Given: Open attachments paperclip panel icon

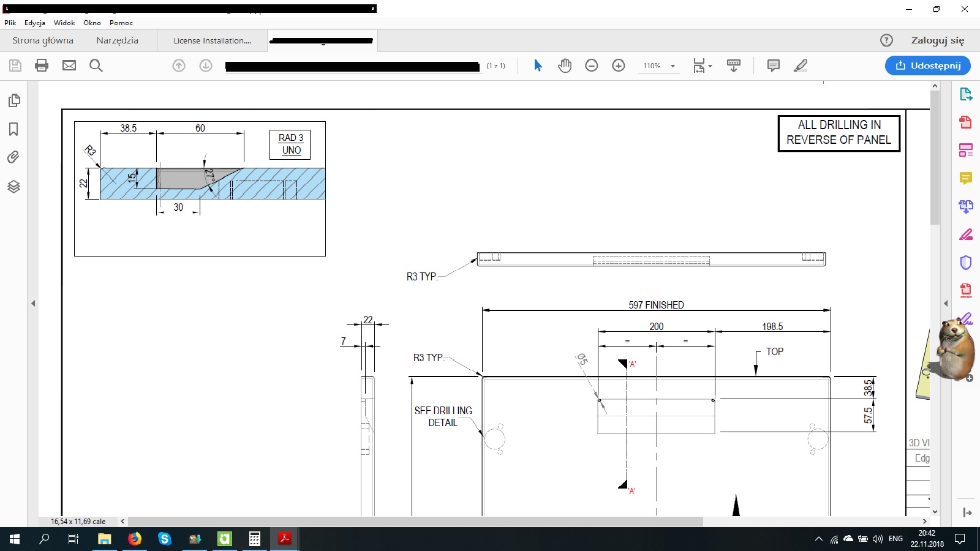Looking at the screenshot, I should (13, 157).
